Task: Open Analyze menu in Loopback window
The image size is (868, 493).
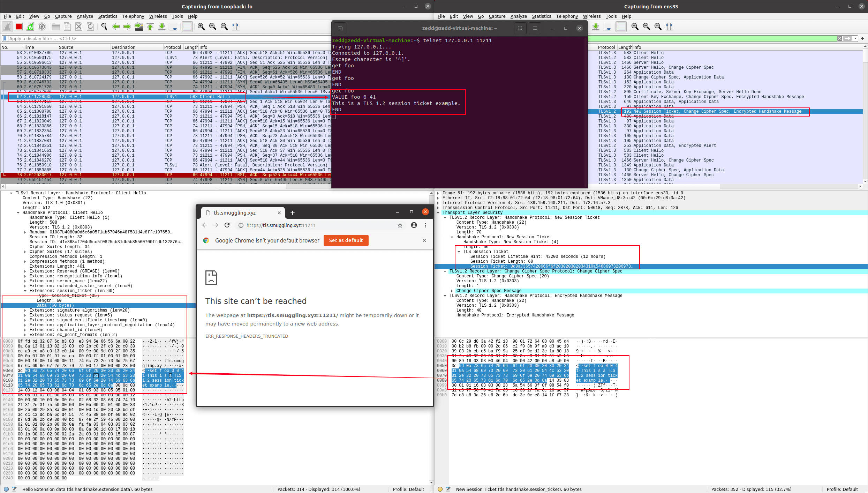Action: click(x=85, y=16)
